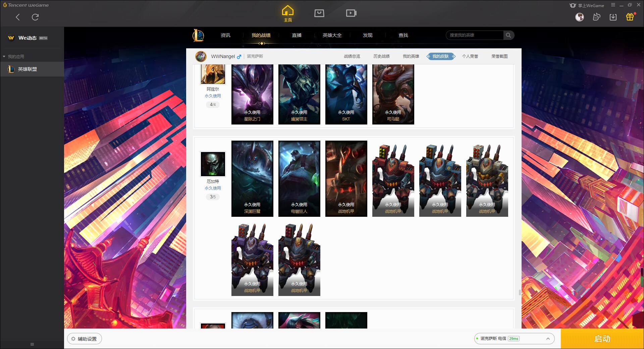644x349 pixels.
Task: Click the 阿兹尔 champion portrait
Action: pos(213,74)
